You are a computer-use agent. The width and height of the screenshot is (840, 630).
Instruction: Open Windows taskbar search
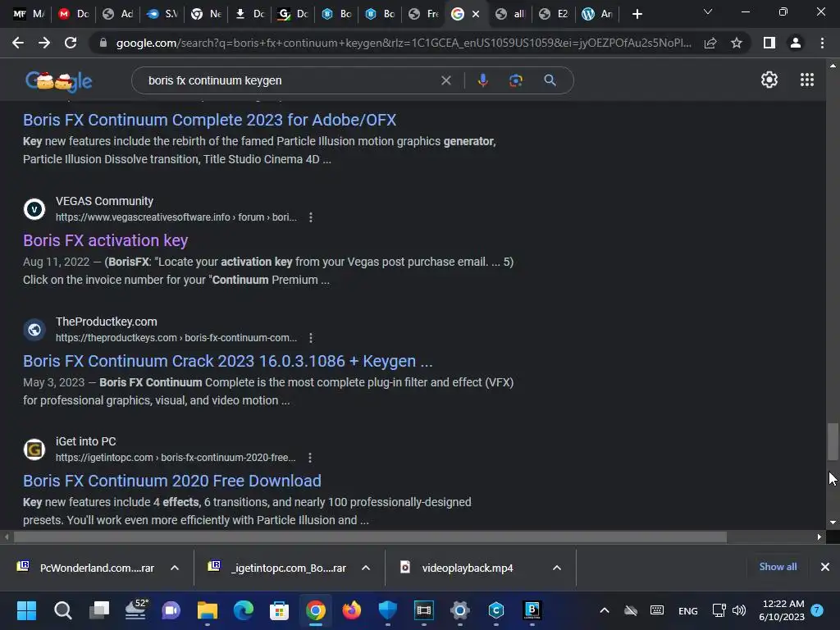tap(62, 610)
